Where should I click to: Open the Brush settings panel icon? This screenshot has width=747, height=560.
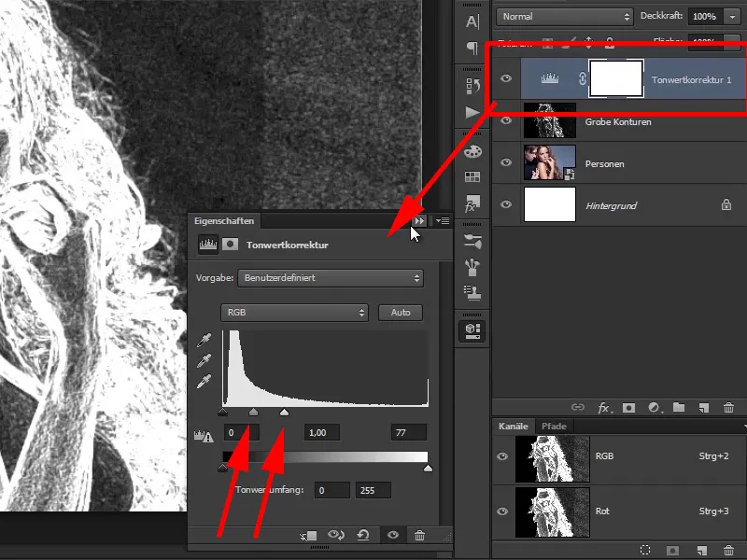click(472, 242)
